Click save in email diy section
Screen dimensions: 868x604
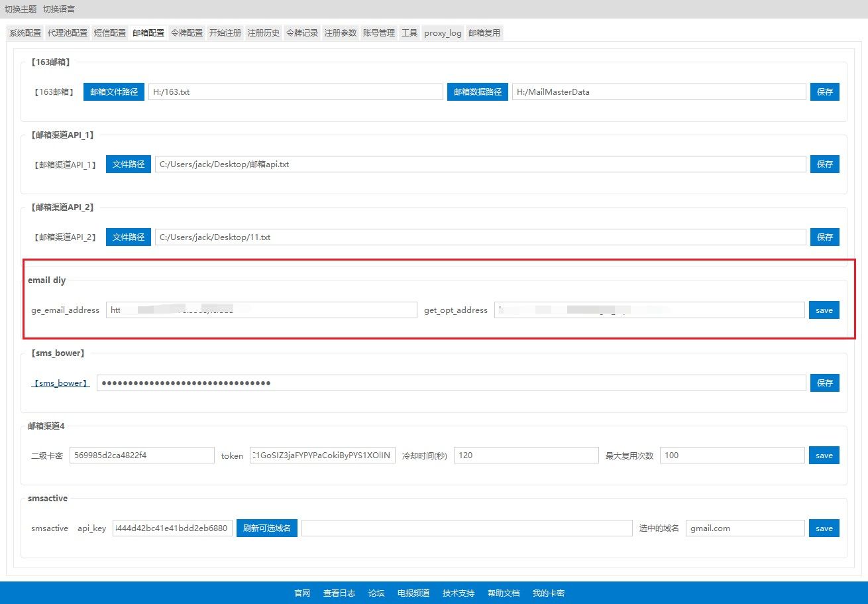pyautogui.click(x=824, y=310)
